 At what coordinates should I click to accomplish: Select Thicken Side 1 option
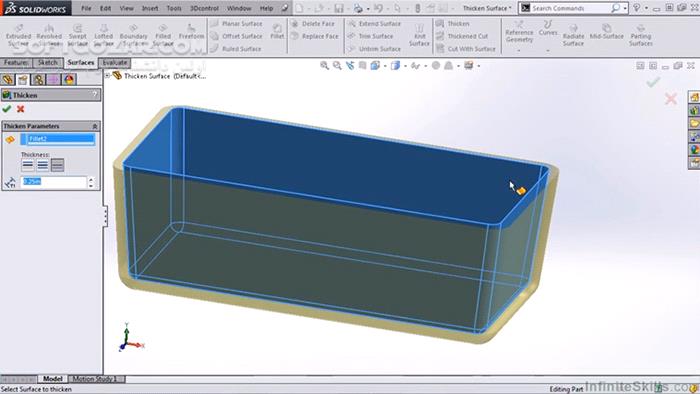(28, 165)
